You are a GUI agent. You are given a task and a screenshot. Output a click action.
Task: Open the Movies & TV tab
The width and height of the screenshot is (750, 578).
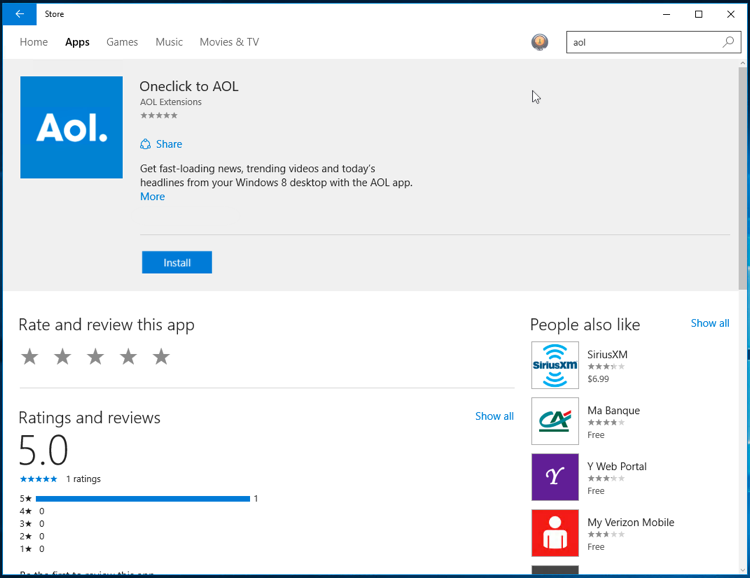click(229, 42)
